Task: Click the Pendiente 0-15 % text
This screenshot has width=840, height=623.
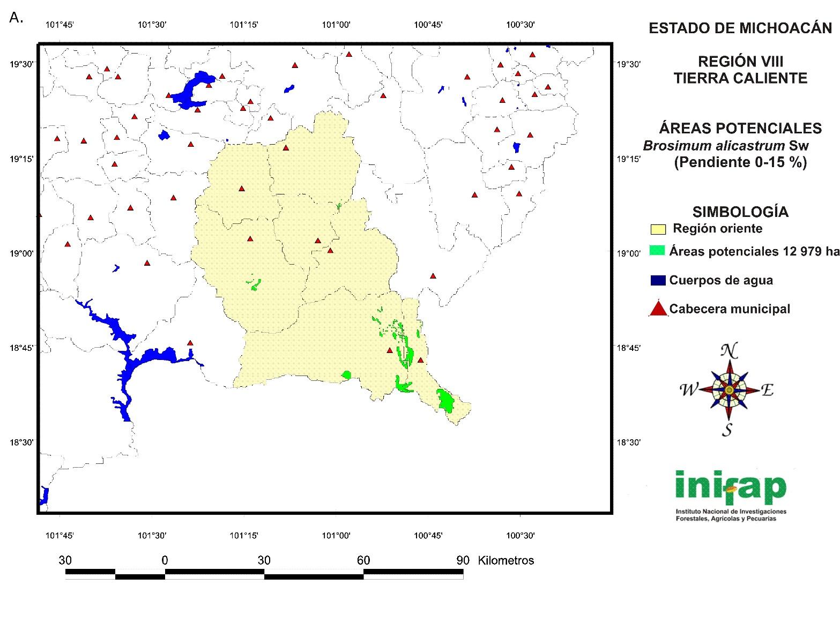Action: pyautogui.click(x=740, y=162)
